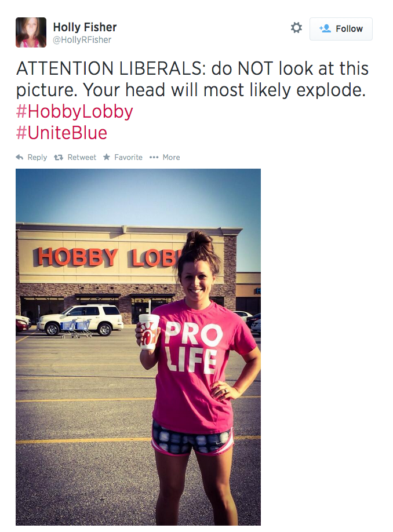Select the Favorite text label
393x532 pixels.
pyautogui.click(x=128, y=158)
